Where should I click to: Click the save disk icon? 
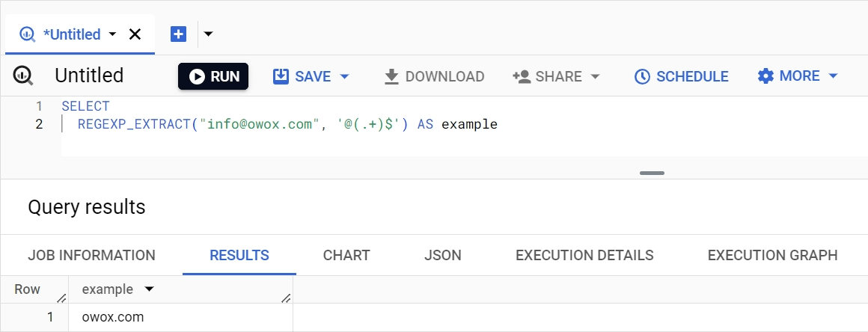pos(281,76)
